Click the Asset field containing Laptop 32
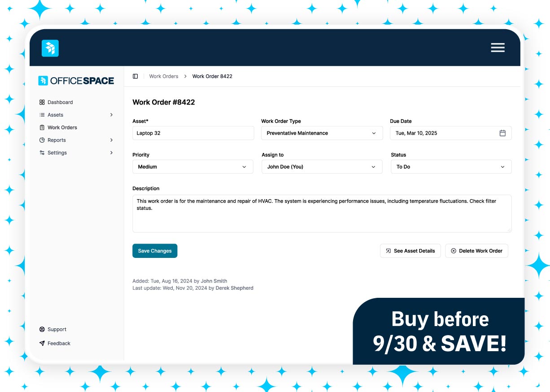 (193, 133)
